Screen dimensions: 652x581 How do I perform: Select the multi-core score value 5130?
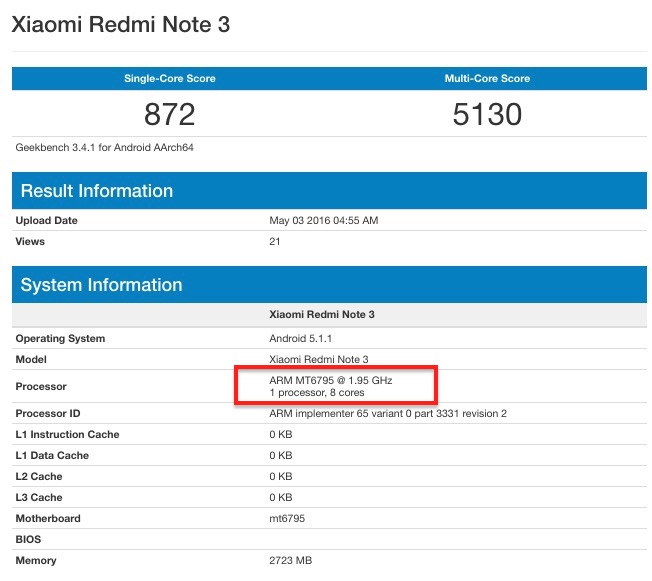click(487, 115)
